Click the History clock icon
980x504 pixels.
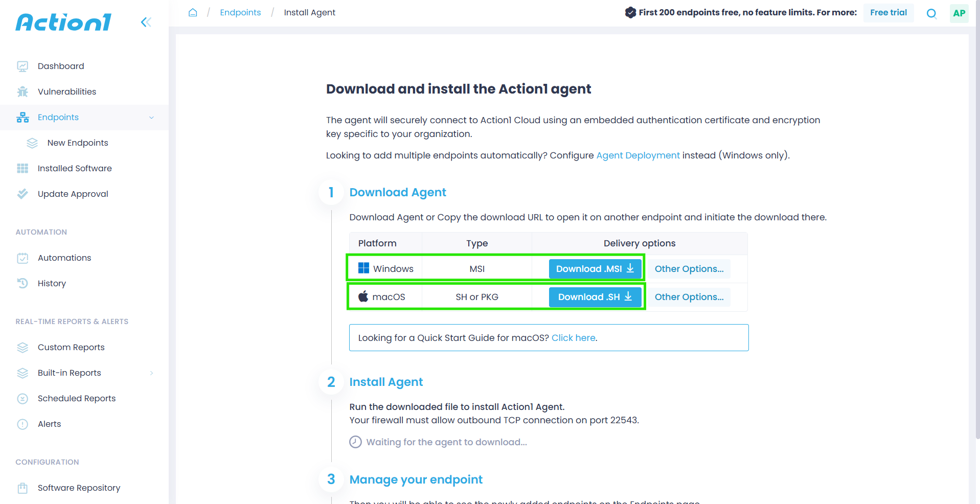(x=22, y=283)
